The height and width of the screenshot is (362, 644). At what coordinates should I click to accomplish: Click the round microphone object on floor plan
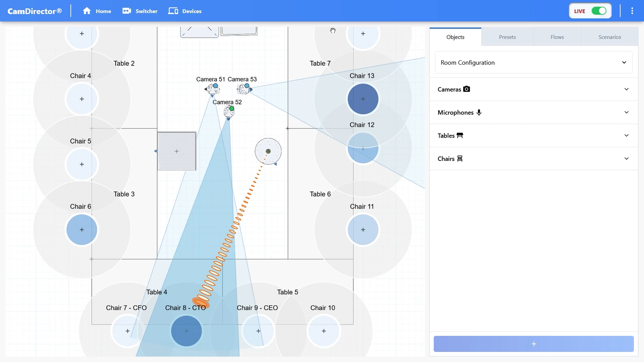click(268, 151)
